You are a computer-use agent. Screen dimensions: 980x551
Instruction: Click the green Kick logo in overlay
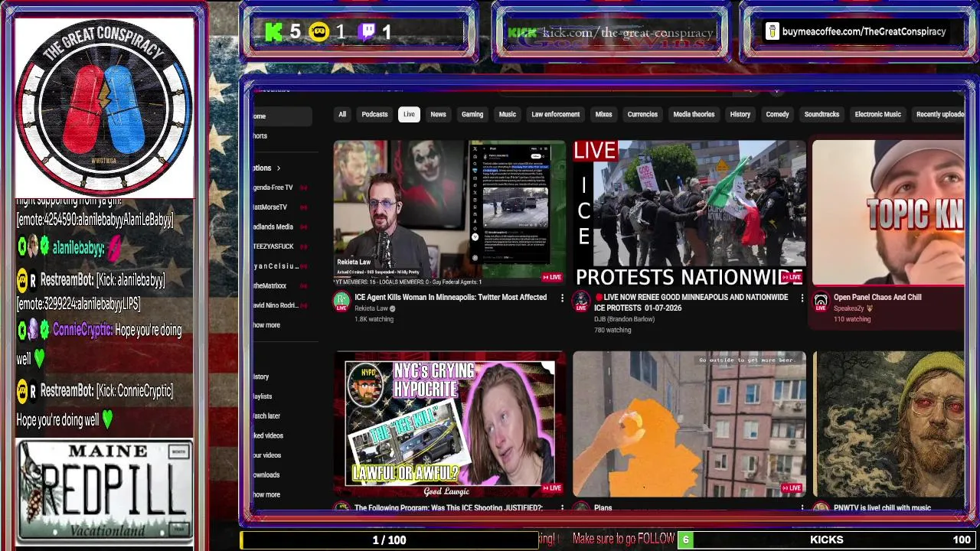tap(273, 31)
